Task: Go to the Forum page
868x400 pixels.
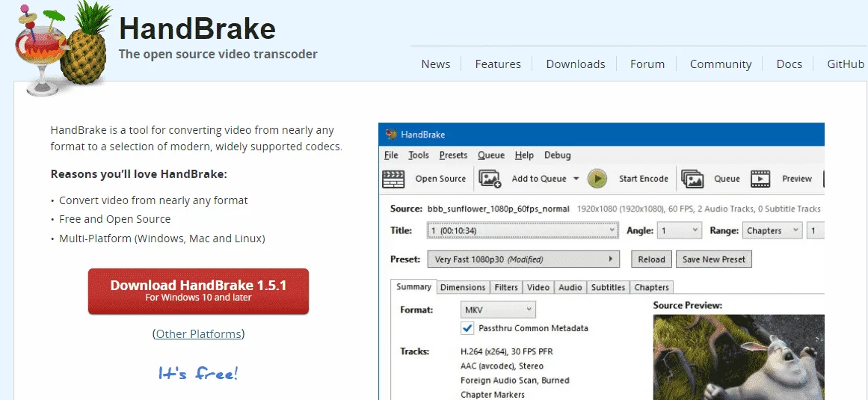Action: [x=647, y=64]
